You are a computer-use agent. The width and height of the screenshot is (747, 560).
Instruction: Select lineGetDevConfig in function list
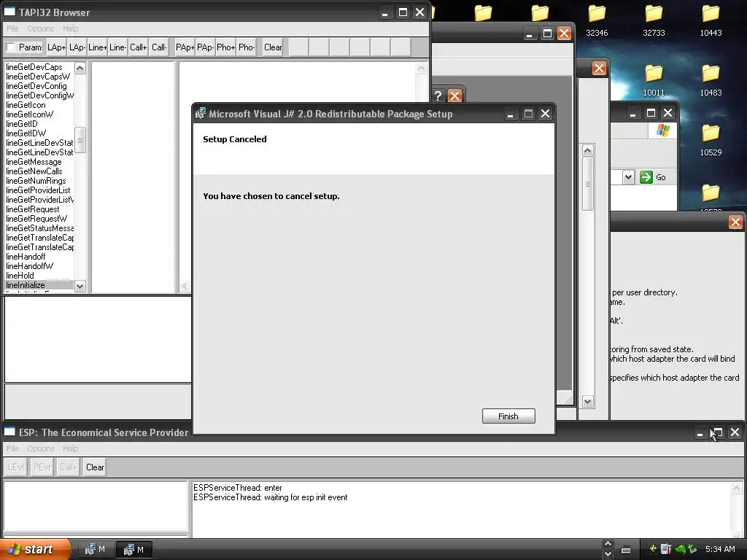click(x=36, y=86)
